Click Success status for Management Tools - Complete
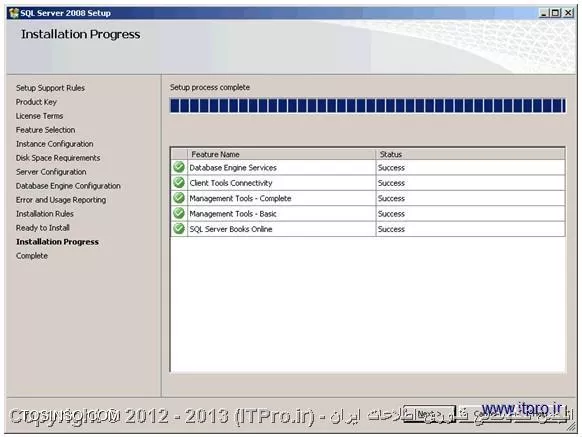Viewport: 582px width, 437px height. click(391, 199)
